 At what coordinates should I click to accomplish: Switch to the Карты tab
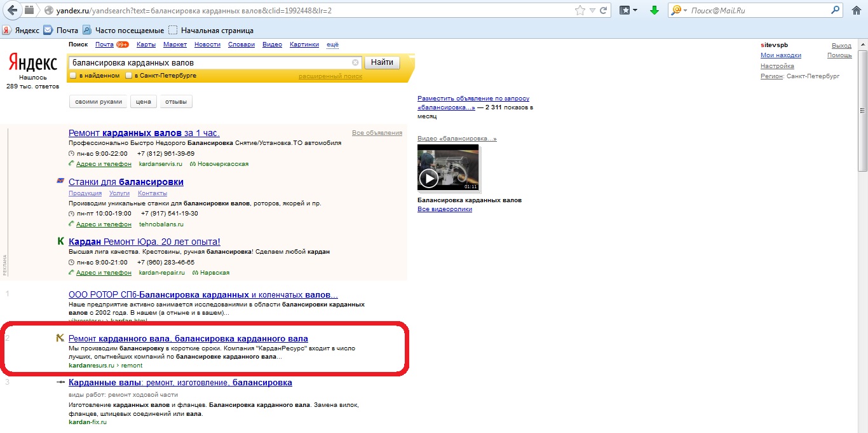coord(146,45)
